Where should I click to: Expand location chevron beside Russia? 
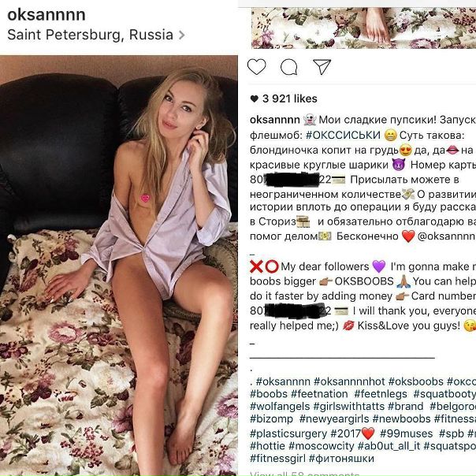click(x=181, y=35)
